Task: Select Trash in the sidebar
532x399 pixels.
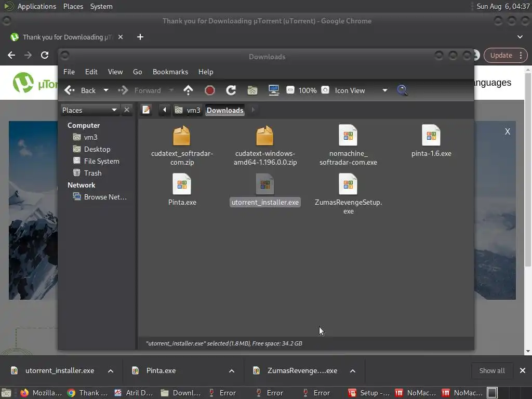Action: pos(87,173)
